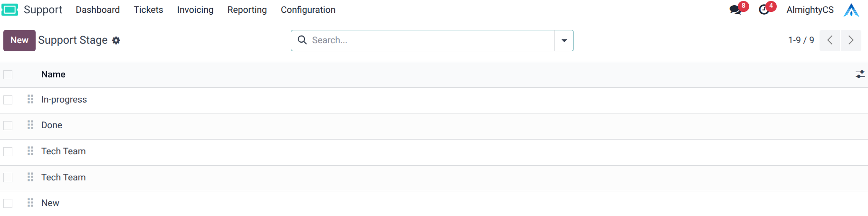Select the Done stage checkbox
The image size is (868, 216).
(8, 125)
